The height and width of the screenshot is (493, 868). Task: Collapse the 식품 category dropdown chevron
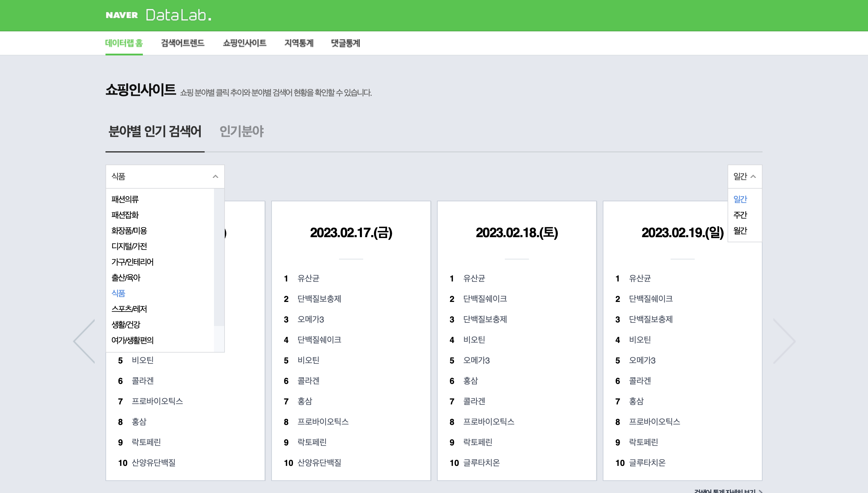215,176
